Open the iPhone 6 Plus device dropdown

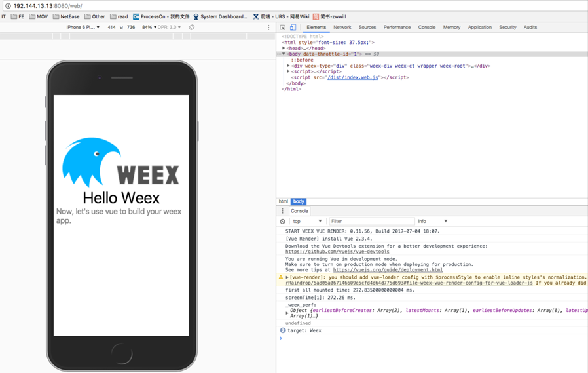83,28
